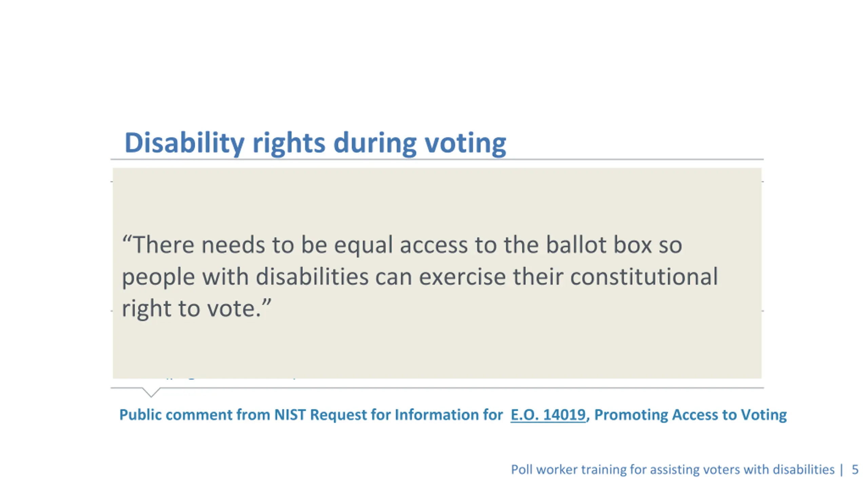Click the vertical bar separator before page number
Viewport: 868px width, 488px height.
[x=842, y=470]
